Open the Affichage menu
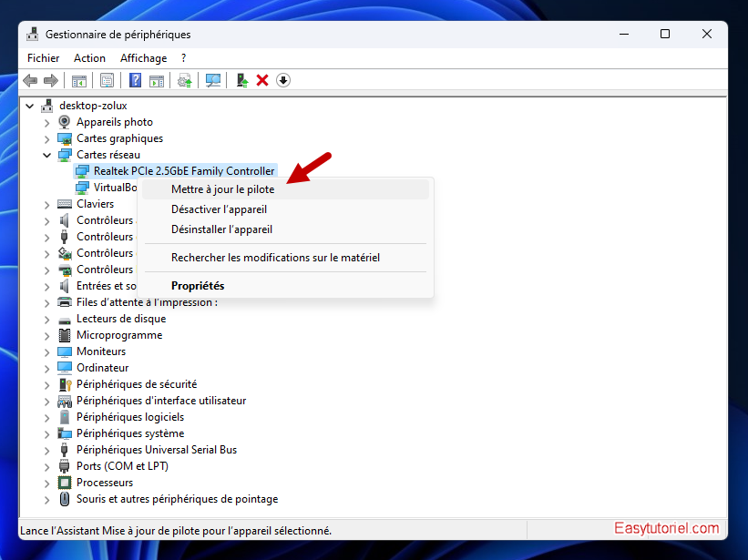Image resolution: width=748 pixels, height=560 pixels. pyautogui.click(x=144, y=58)
